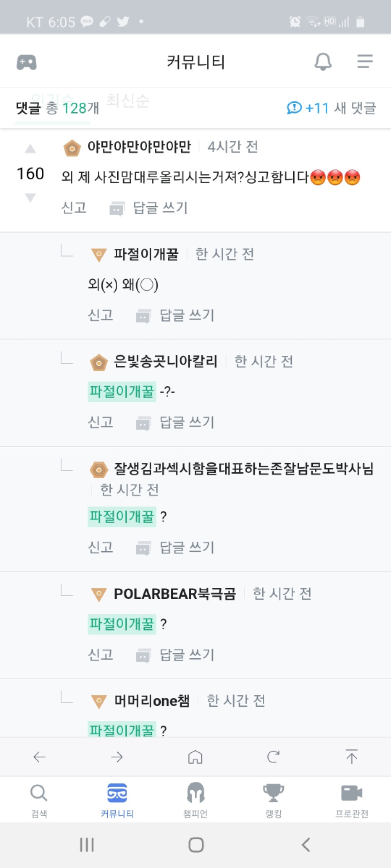The width and height of the screenshot is (391, 868).
Task: Open the 랭킹 trophy tab
Action: [273, 801]
